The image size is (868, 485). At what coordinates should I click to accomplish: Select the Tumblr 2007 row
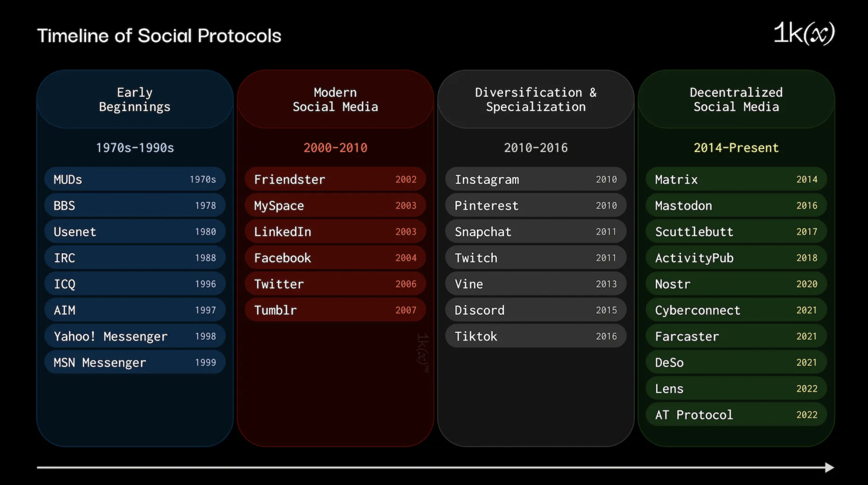335,310
